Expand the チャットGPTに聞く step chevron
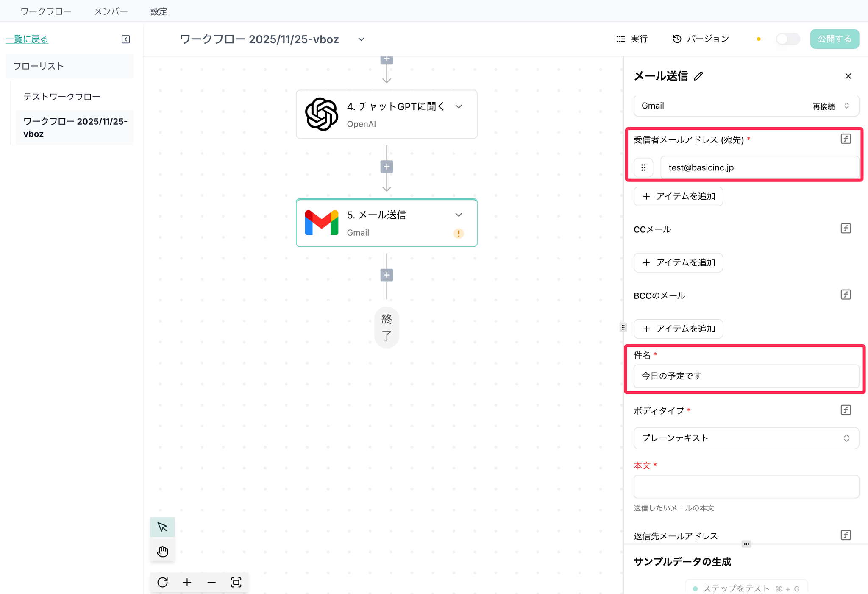The width and height of the screenshot is (868, 594). pos(459,106)
